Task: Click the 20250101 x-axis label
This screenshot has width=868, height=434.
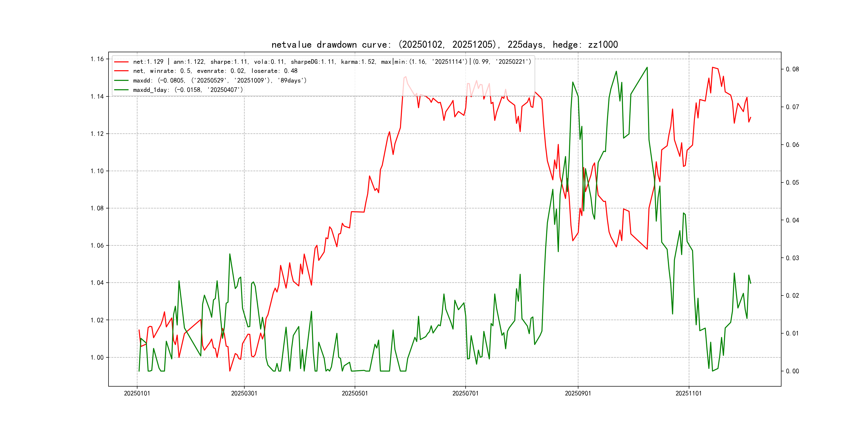Action: (137, 393)
